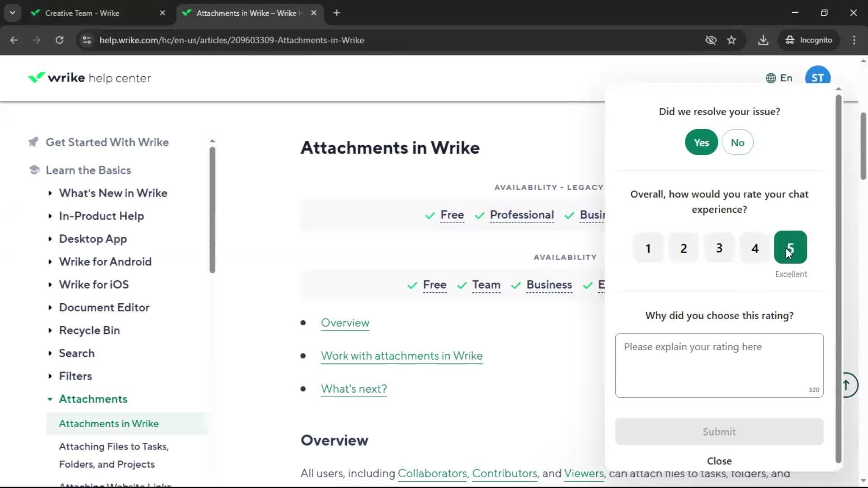
Task: Open the Viewers link
Action: tap(584, 473)
